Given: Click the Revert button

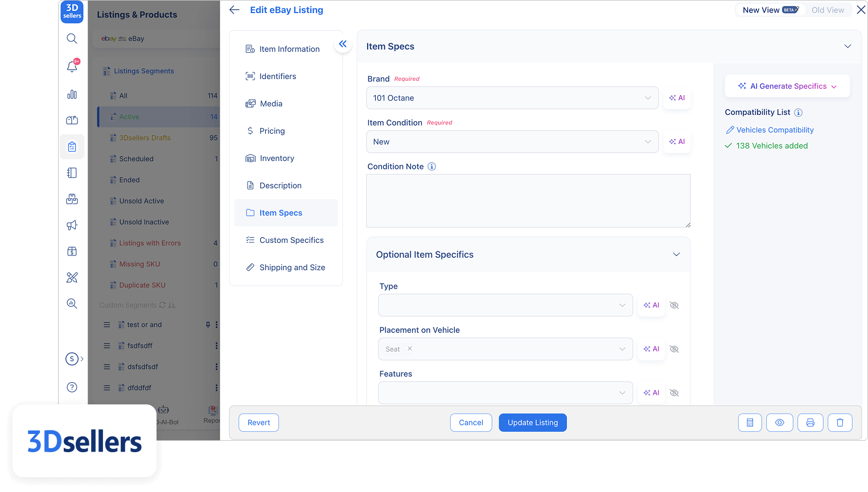Looking at the screenshot, I should coord(259,423).
